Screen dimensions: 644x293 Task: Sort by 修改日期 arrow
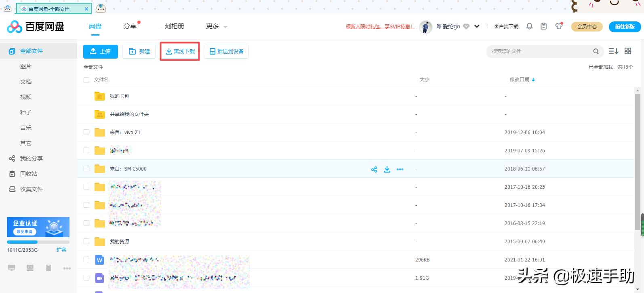pos(533,80)
